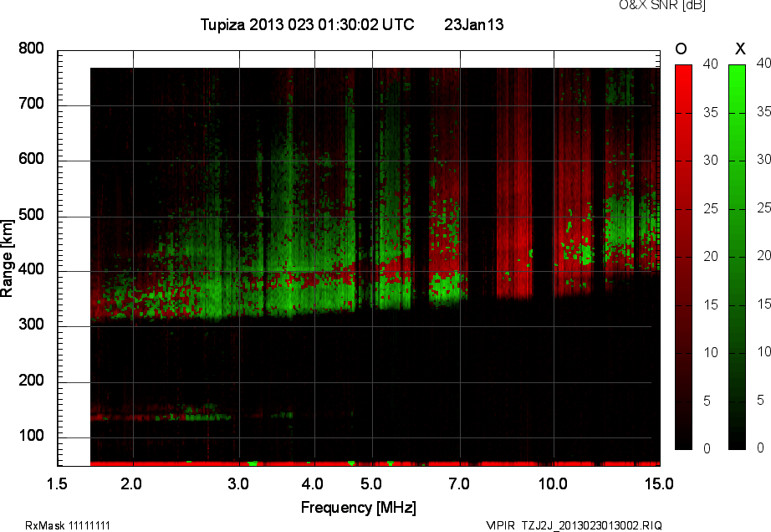
Task: Click the 400 range axis tick label
Action: tap(31, 271)
